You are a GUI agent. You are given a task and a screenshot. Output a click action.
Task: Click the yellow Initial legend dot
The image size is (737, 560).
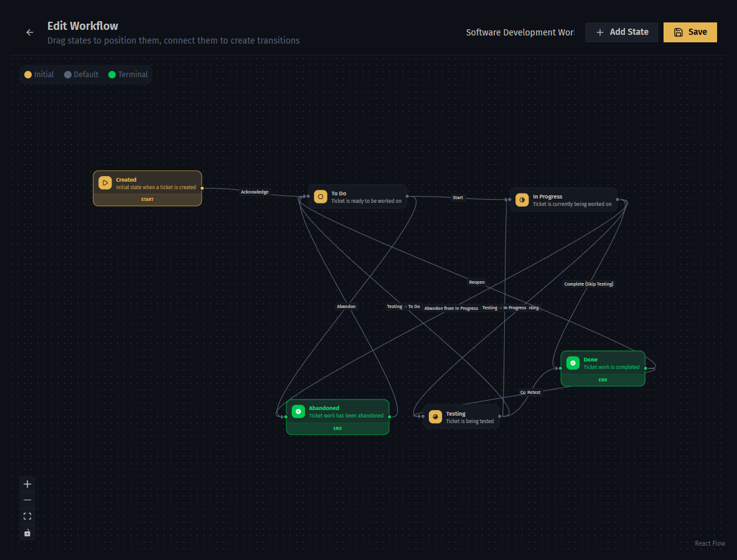tap(28, 75)
